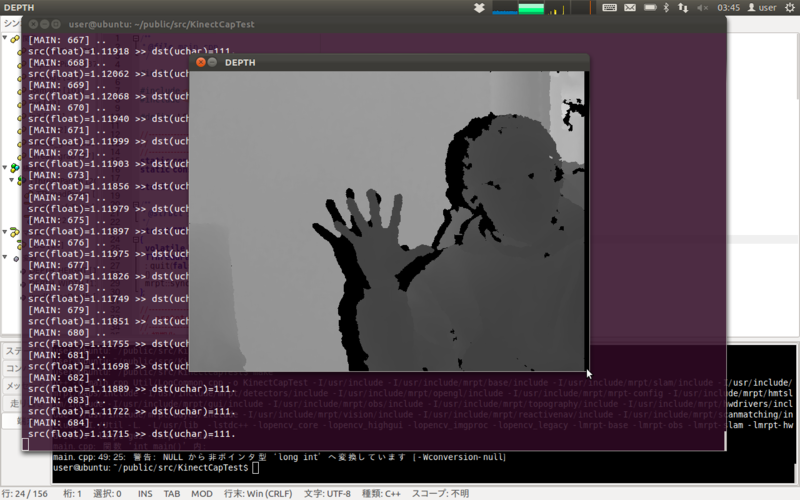The width and height of the screenshot is (800, 500).
Task: Click status bar '選択: 0'
Action: pos(107,493)
